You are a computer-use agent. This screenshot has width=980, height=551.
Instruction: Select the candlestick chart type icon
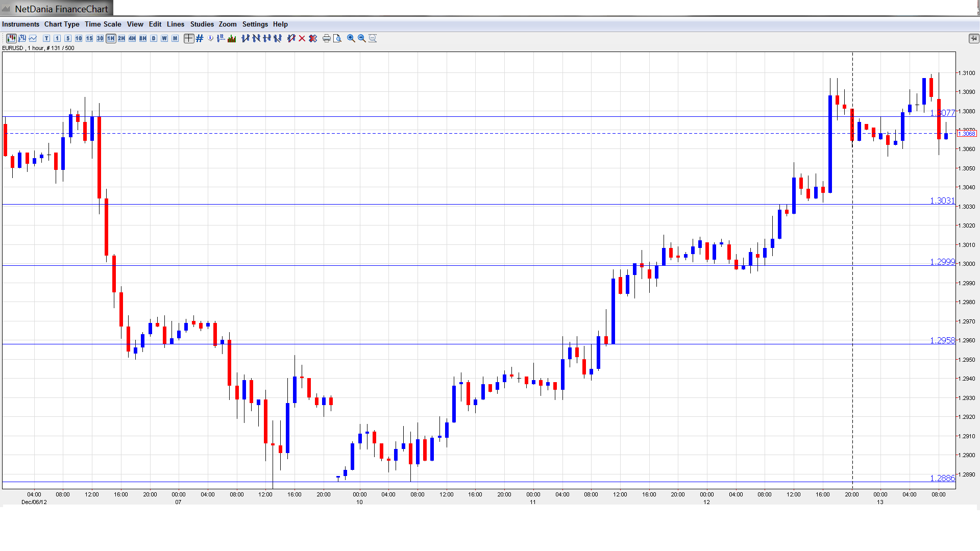[11, 38]
